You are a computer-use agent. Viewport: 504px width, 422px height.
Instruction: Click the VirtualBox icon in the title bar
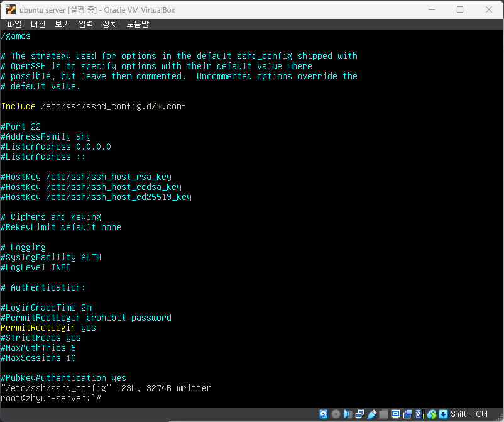pos(11,9)
